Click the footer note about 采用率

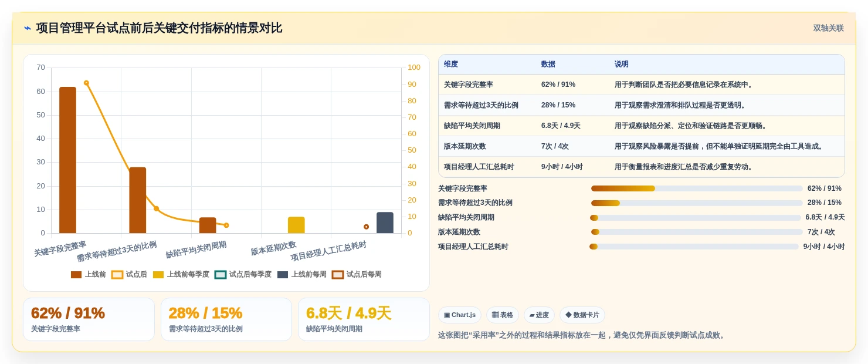tap(582, 335)
